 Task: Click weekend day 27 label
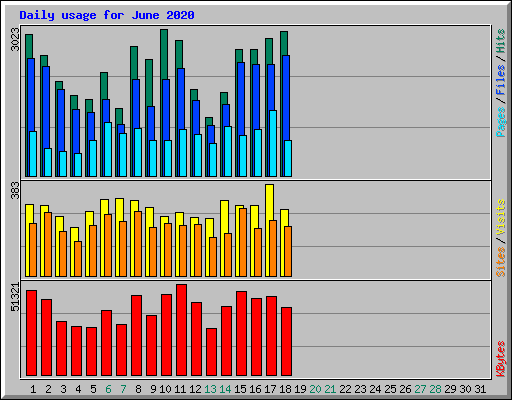point(420,389)
